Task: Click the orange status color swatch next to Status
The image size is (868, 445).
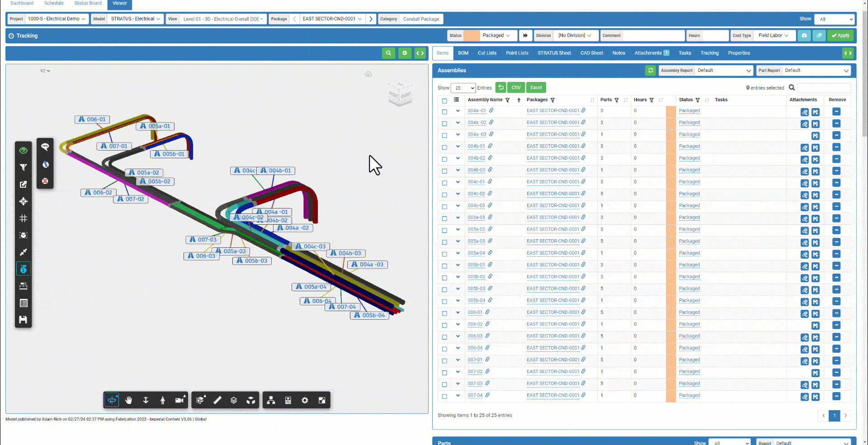Action: click(x=471, y=35)
